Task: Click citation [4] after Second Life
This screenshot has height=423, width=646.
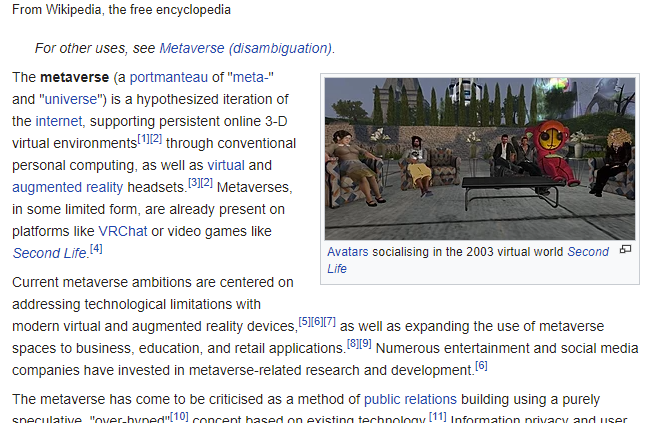Action: click(96, 248)
